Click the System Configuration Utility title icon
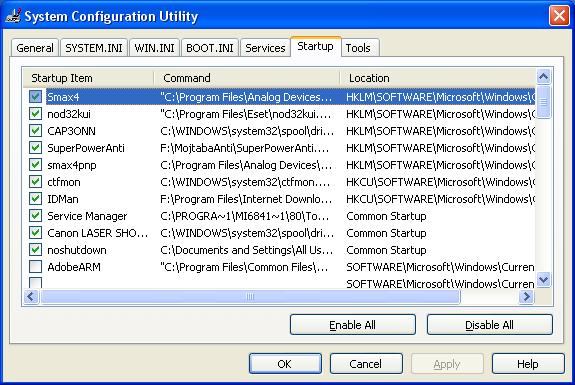The image size is (575, 385). coord(13,16)
